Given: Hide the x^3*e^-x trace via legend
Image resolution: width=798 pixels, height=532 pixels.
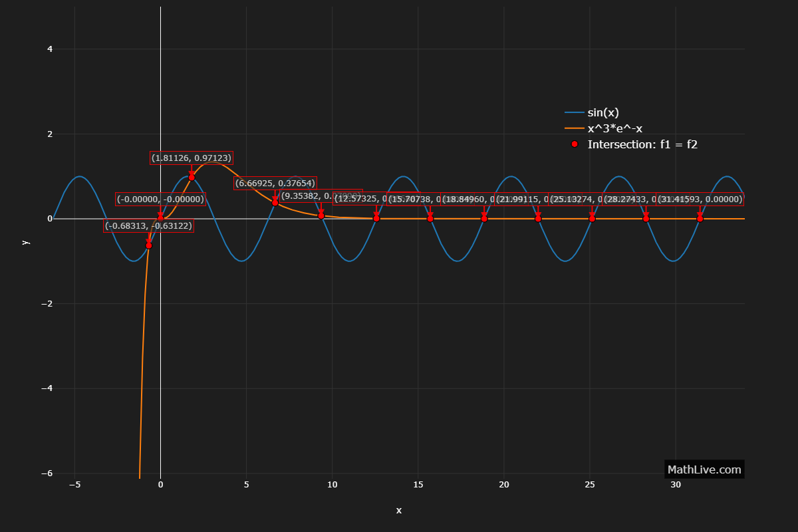Looking at the screenshot, I should point(614,128).
